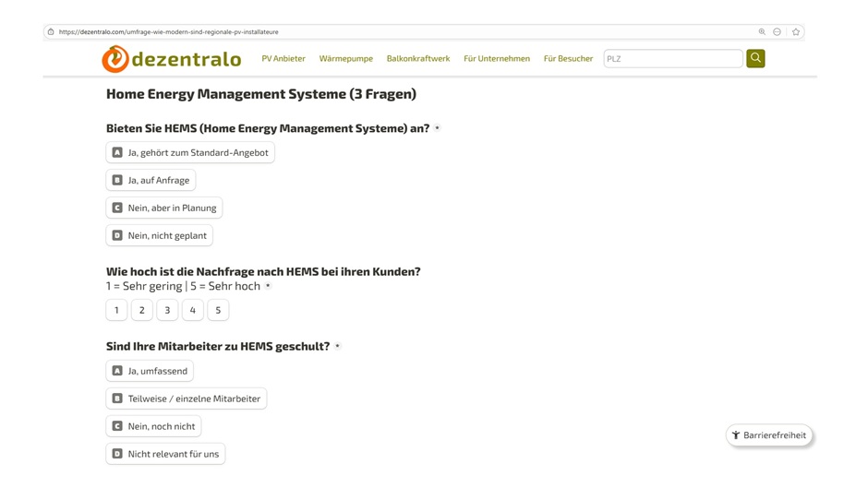This screenshot has height=488, width=868.
Task: Click heading 'Home Energy Management Systeme (3 Fragen)'
Action: coord(261,94)
